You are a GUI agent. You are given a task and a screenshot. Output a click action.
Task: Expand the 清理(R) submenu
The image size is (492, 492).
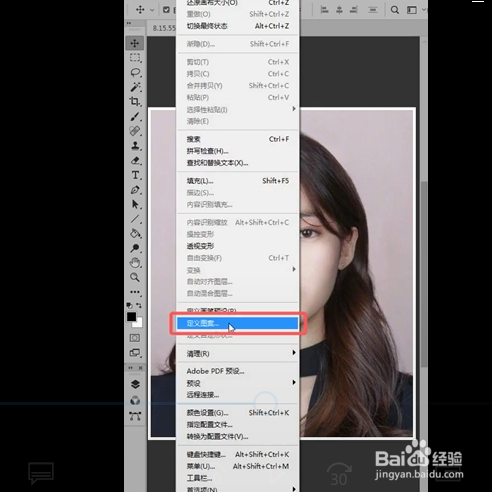(x=237, y=353)
